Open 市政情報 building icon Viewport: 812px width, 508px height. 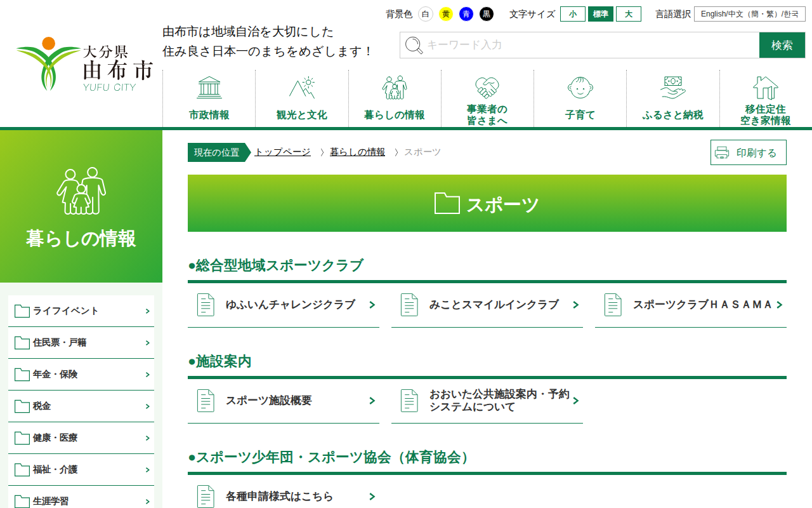point(209,87)
